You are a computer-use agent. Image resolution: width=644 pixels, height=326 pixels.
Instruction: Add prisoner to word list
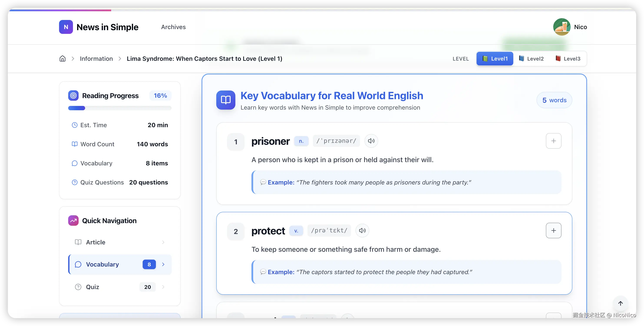(x=553, y=141)
